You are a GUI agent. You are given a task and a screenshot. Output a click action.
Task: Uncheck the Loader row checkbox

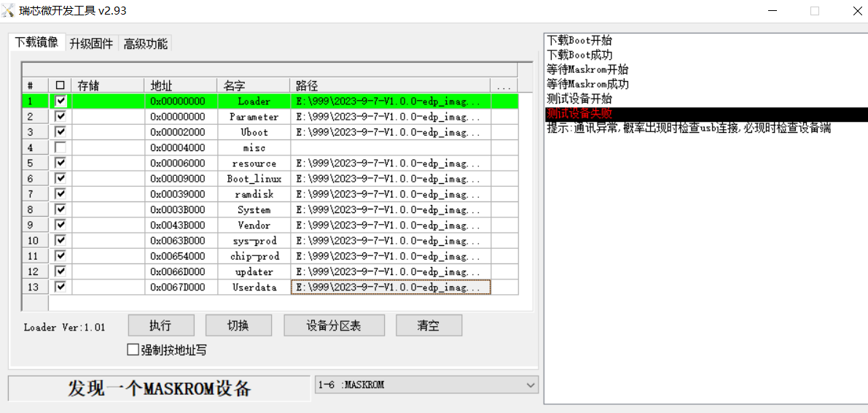[x=60, y=101]
